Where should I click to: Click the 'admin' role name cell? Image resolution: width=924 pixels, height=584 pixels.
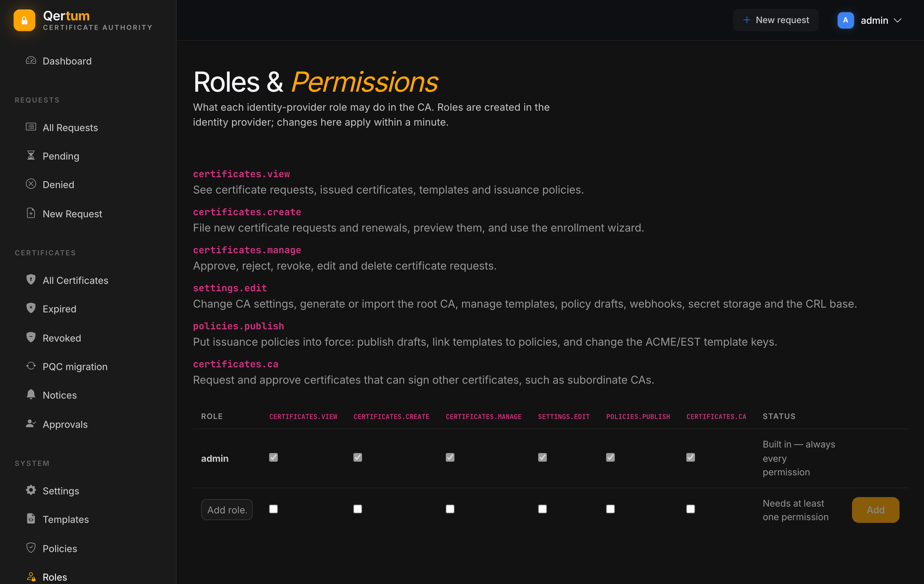(215, 458)
